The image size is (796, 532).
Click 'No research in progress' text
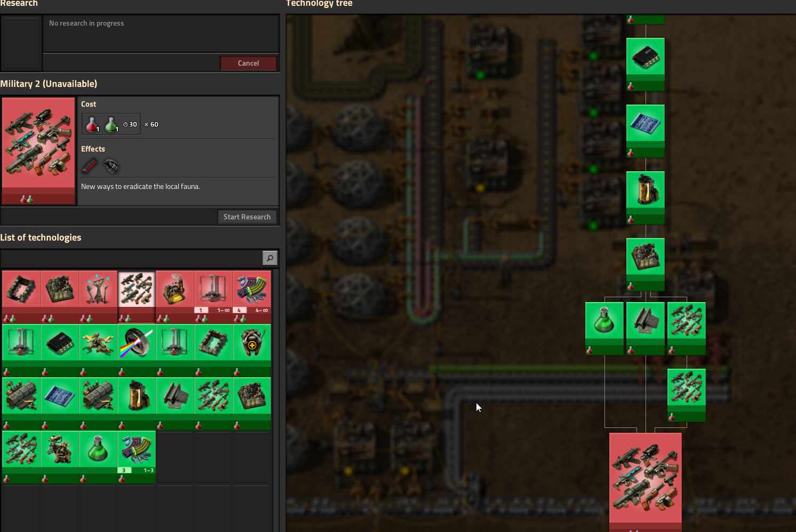[86, 23]
